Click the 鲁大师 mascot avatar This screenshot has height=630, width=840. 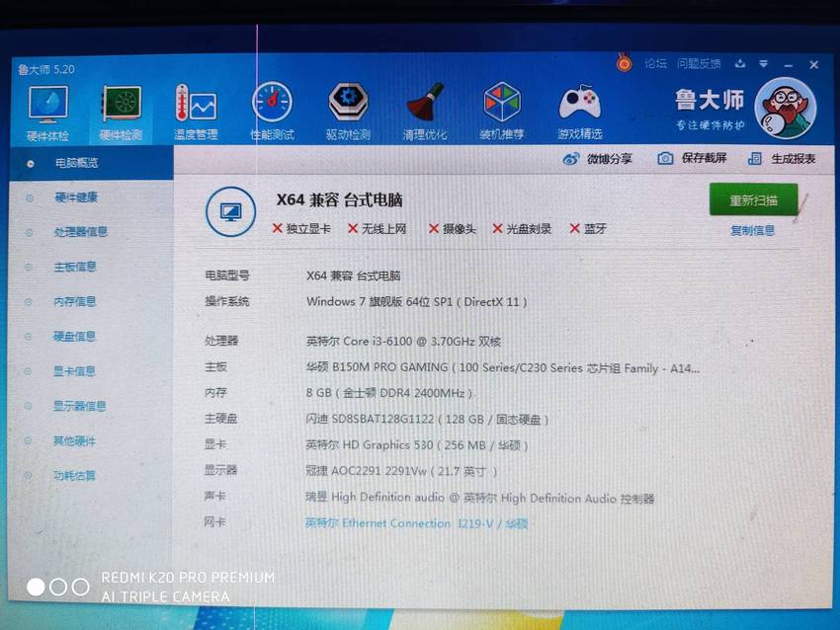coord(785,109)
